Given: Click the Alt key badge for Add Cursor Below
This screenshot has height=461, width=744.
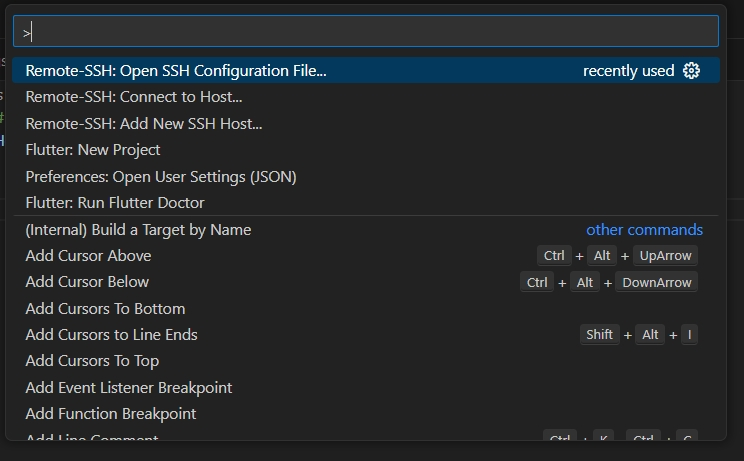Looking at the screenshot, I should [585, 282].
